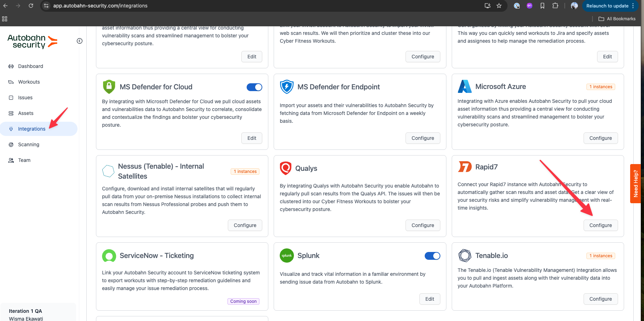
Task: Click the Qualys logo icon
Action: pyautogui.click(x=286, y=168)
